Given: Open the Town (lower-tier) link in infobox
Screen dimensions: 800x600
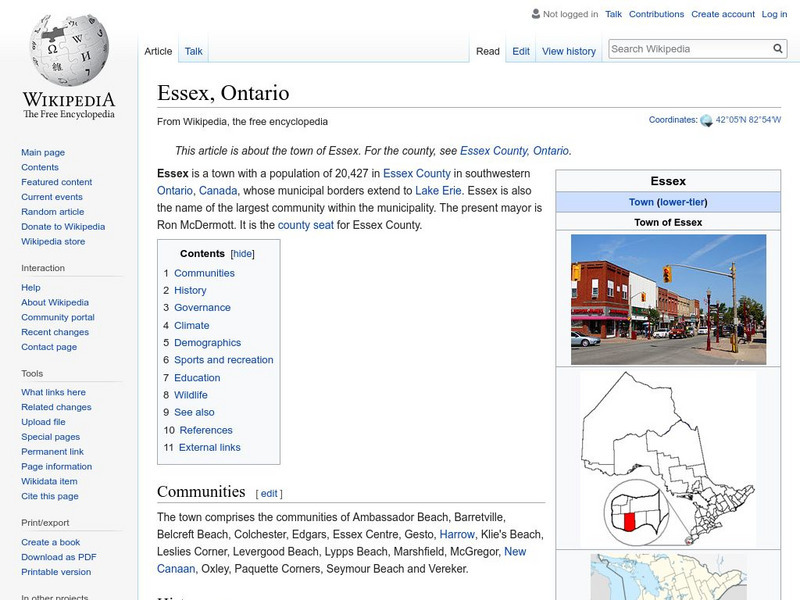Looking at the screenshot, I should pos(670,201).
